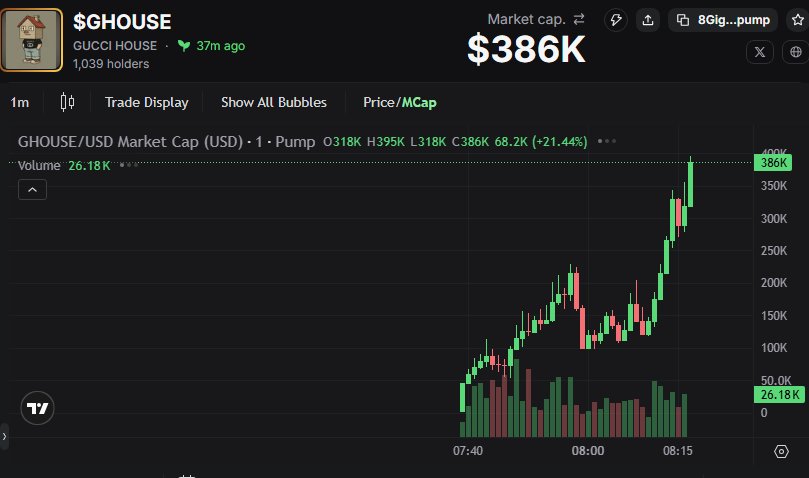This screenshot has width=809, height=478.
Task: Change candlestick chart type
Action: tap(67, 102)
